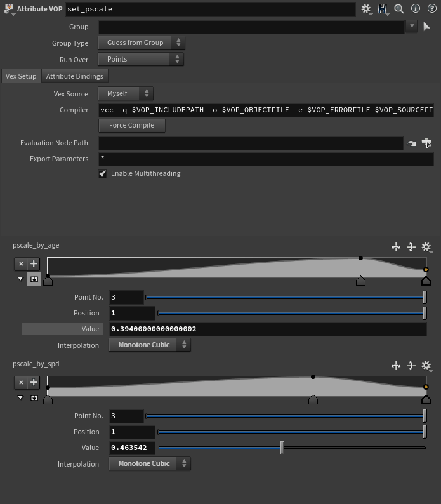441x504 pixels.
Task: Add point to pscale_by_age ramp
Action: [34, 264]
